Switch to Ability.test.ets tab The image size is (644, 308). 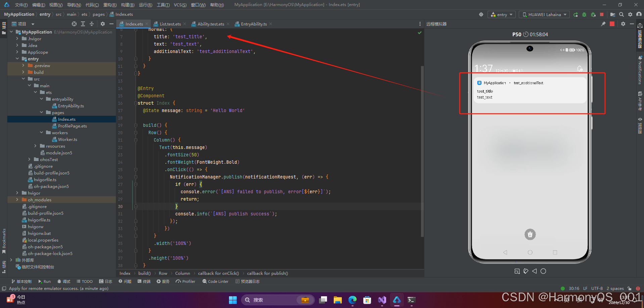[211, 24]
